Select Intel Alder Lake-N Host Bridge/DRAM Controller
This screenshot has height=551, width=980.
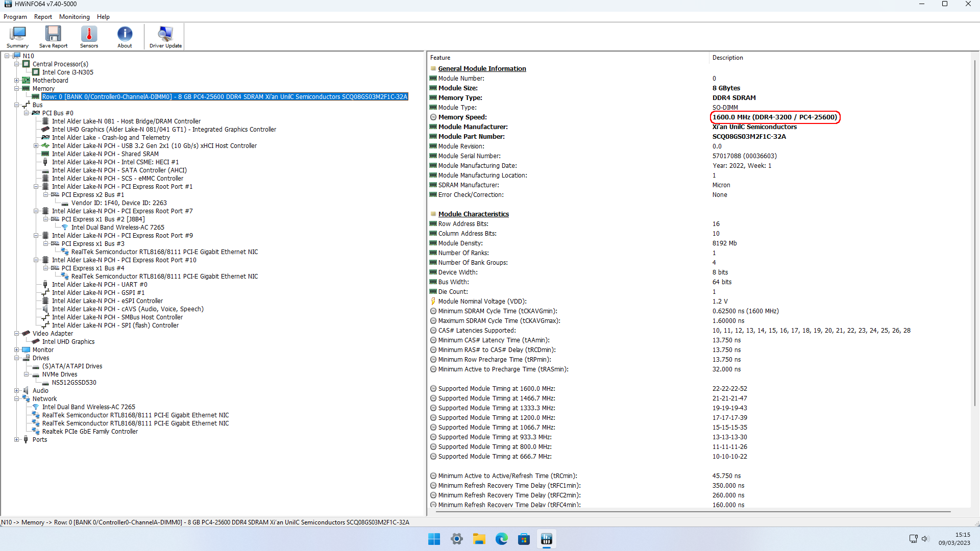[x=126, y=121]
